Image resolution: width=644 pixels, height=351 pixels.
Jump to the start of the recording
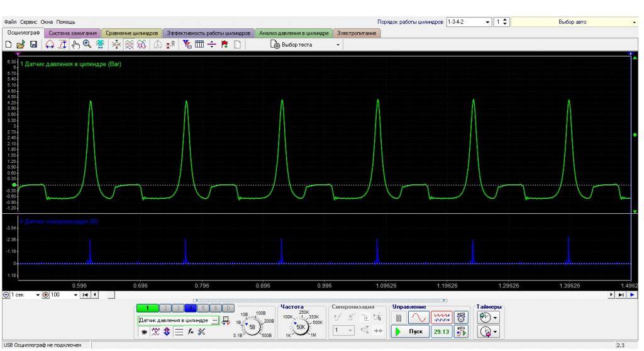[x=86, y=294]
